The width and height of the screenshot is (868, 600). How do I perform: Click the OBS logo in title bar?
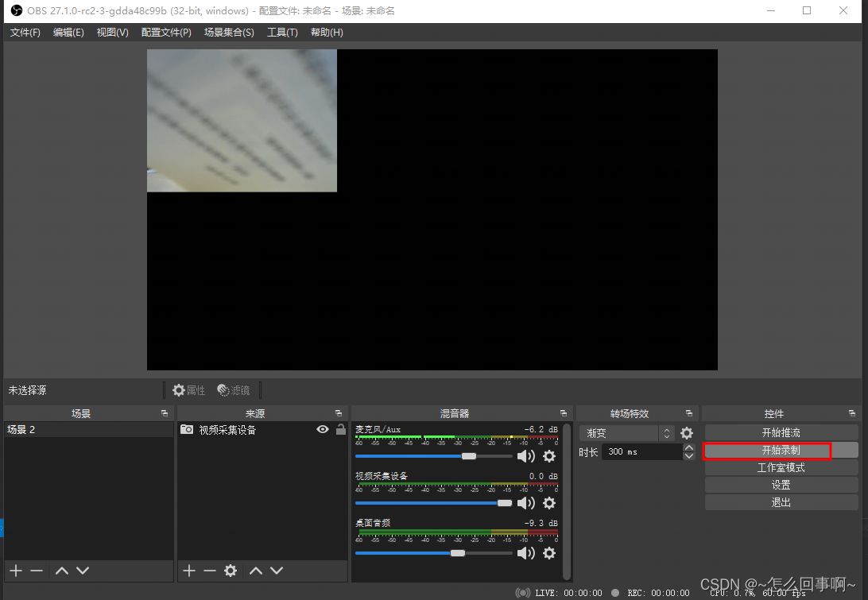click(x=16, y=10)
